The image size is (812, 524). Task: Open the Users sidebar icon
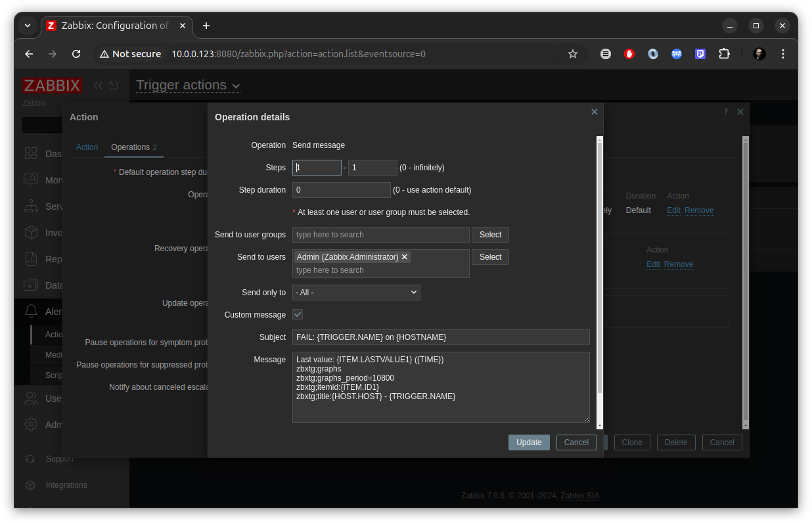pos(31,398)
